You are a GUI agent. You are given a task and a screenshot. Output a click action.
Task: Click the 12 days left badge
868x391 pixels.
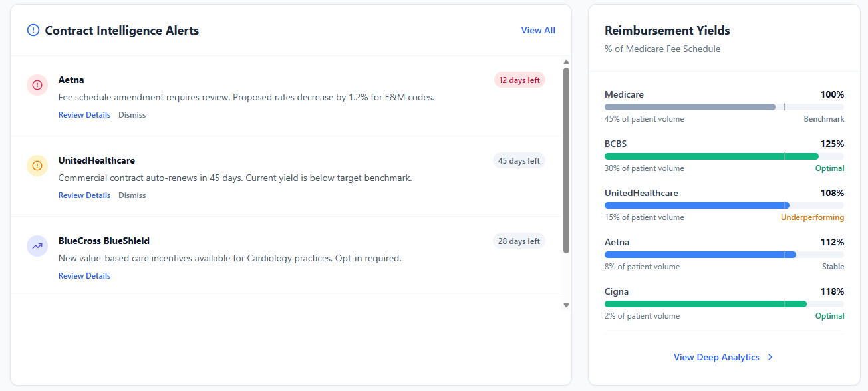coord(519,80)
